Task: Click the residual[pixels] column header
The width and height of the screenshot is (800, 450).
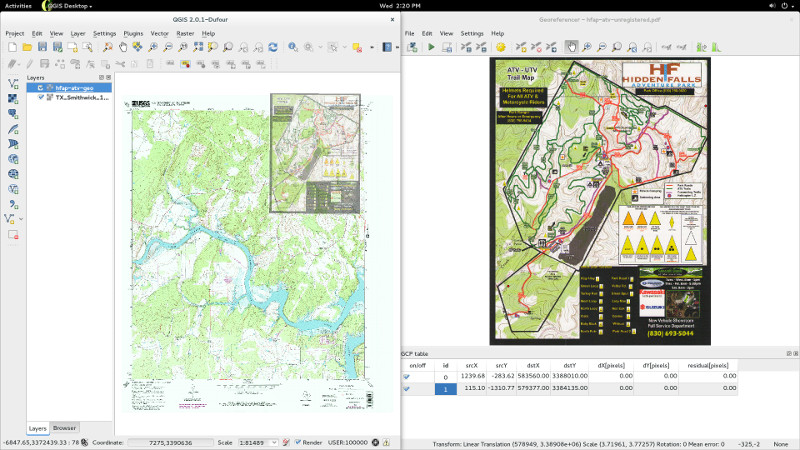Action: pos(708,365)
